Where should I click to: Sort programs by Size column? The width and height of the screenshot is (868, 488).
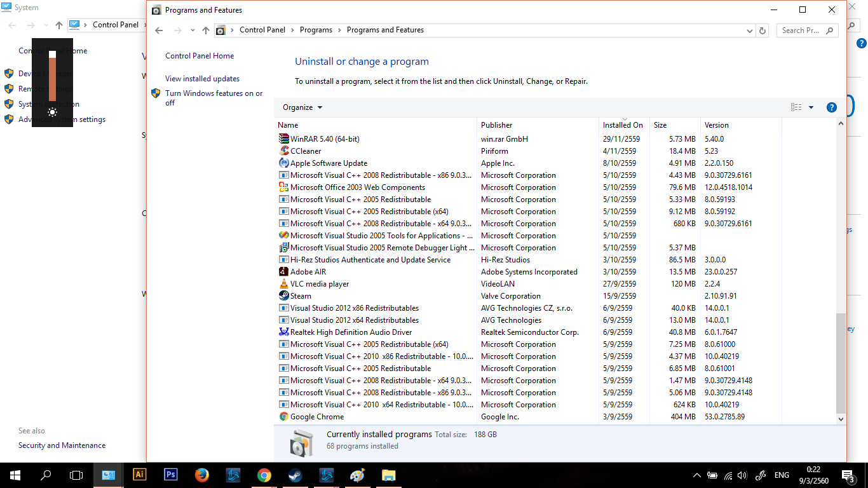pos(675,125)
